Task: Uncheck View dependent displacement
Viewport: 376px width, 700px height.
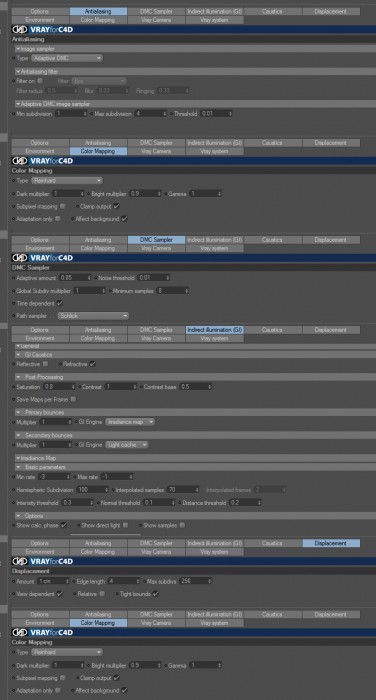Action: 60,594
